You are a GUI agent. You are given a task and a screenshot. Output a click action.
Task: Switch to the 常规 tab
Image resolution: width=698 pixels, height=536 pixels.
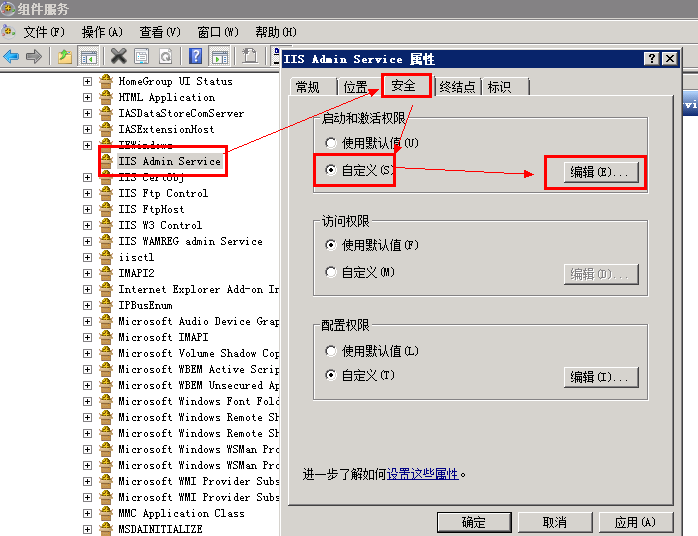click(308, 87)
